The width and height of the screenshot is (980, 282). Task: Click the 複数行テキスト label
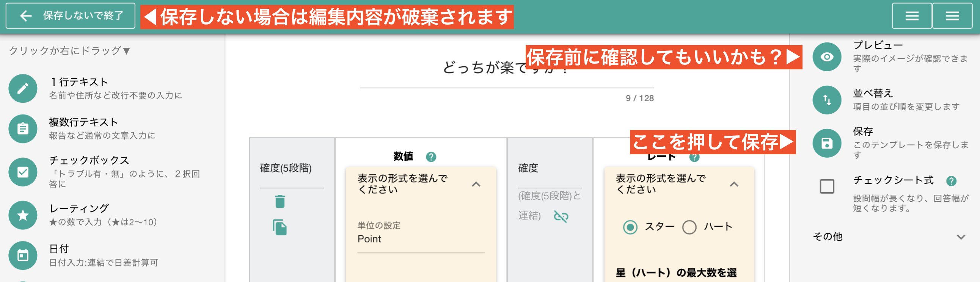point(83,122)
